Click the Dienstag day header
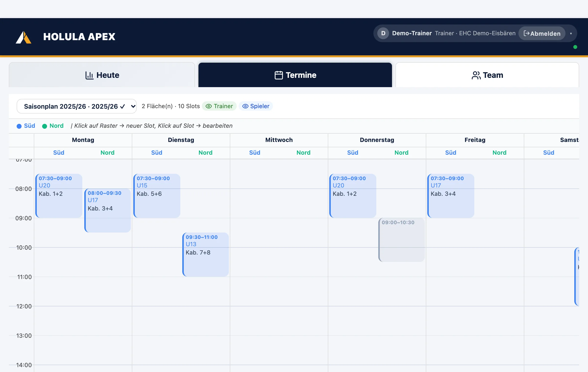The height and width of the screenshot is (372, 588). 181,140
